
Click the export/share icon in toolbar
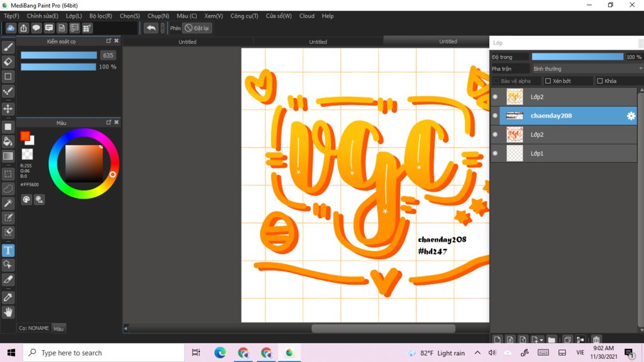coord(23,28)
